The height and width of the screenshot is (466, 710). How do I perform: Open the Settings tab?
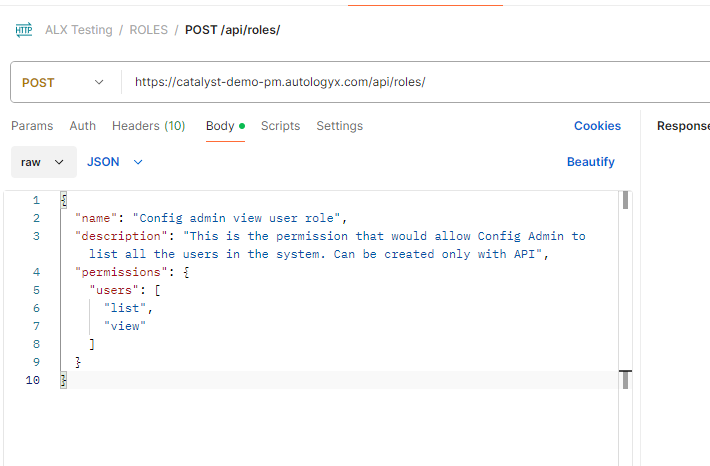tap(340, 126)
